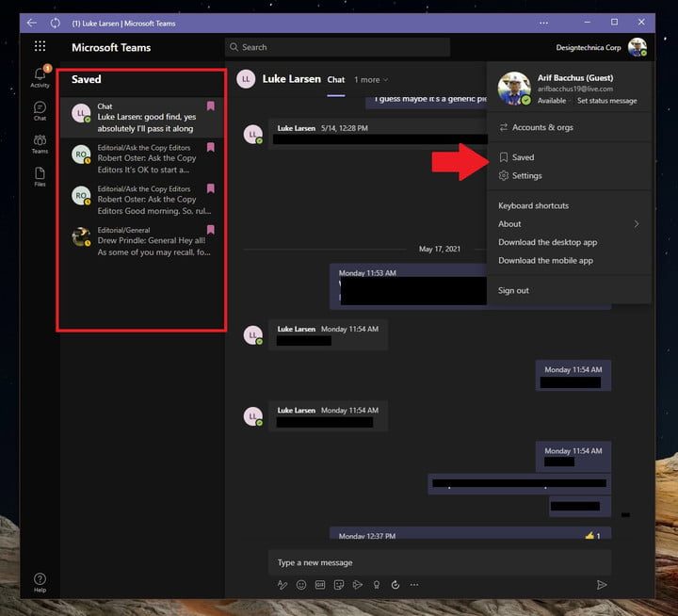Toggle bookmark on Robert Oster 'Good morning' message

tap(211, 188)
